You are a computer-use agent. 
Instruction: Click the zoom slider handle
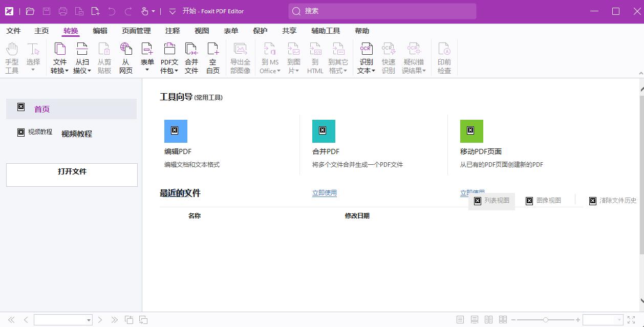(x=546, y=320)
